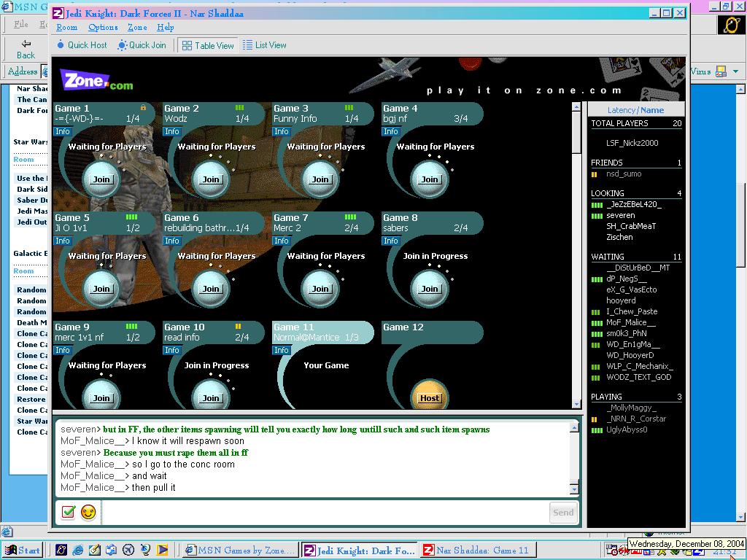Join Game 4 bgj nf table
The height and width of the screenshot is (560, 747).
pyautogui.click(x=429, y=179)
